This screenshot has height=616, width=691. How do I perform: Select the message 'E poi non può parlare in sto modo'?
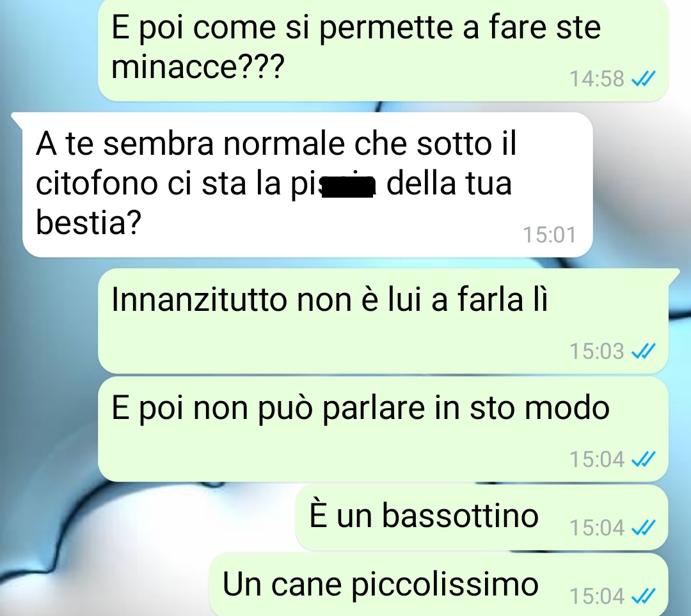tap(383, 429)
